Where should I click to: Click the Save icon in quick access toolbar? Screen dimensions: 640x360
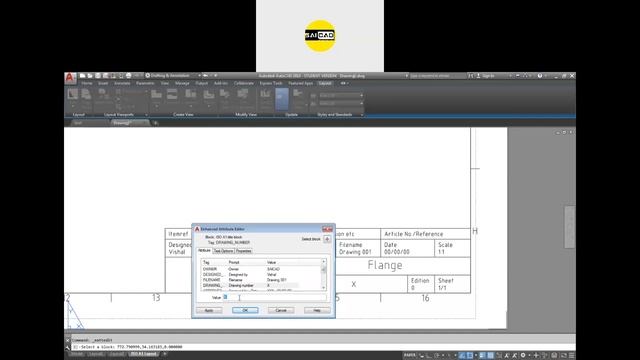coord(98,76)
